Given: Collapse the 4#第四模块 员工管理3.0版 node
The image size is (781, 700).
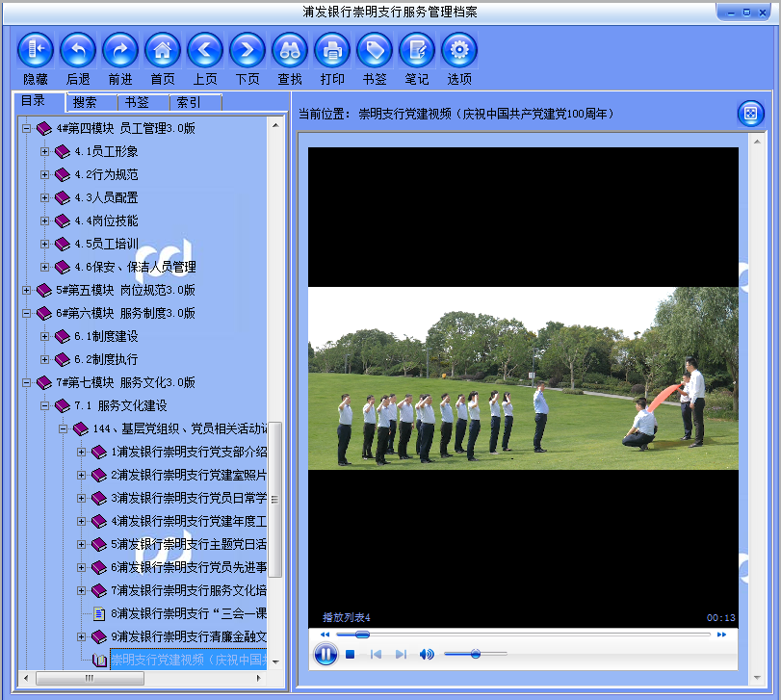Looking at the screenshot, I should coord(26,128).
